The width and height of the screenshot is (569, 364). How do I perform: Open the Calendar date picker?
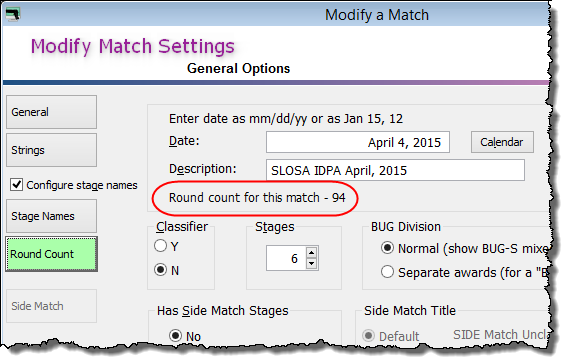pyautogui.click(x=502, y=142)
